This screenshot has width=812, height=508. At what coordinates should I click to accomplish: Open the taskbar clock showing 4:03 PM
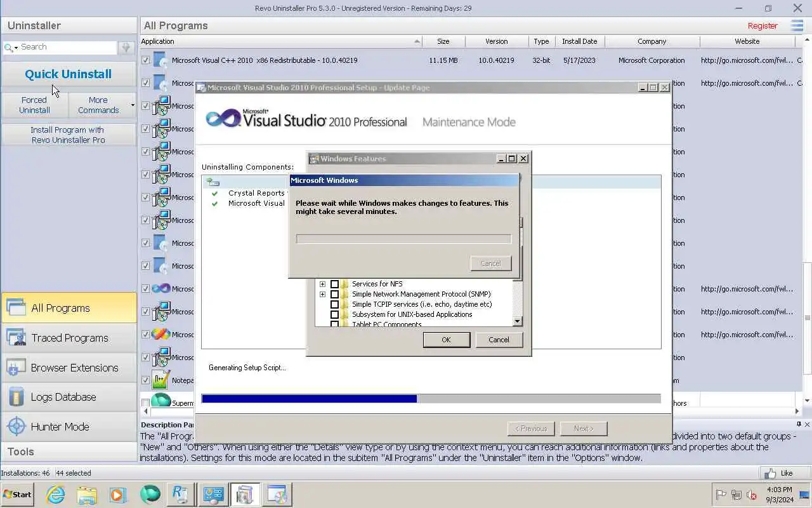pos(779,494)
